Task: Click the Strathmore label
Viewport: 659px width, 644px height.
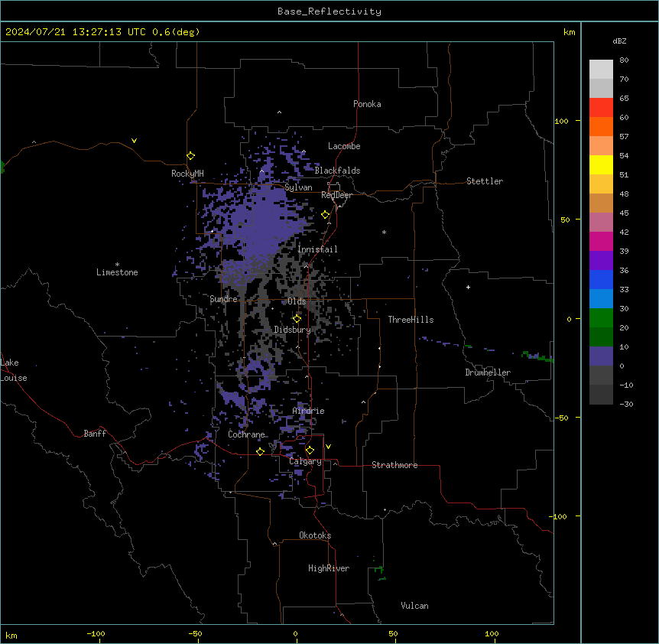Action: click(394, 465)
